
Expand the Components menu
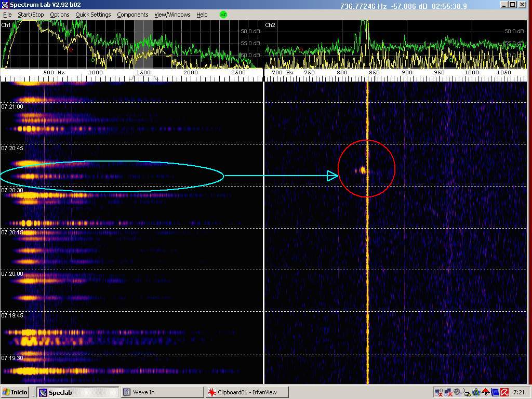[x=132, y=15]
